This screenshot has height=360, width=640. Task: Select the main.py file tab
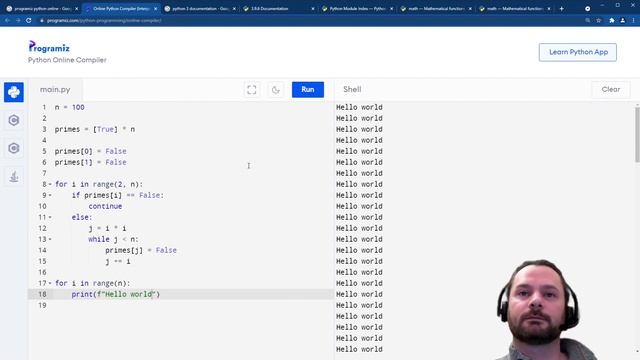[55, 89]
